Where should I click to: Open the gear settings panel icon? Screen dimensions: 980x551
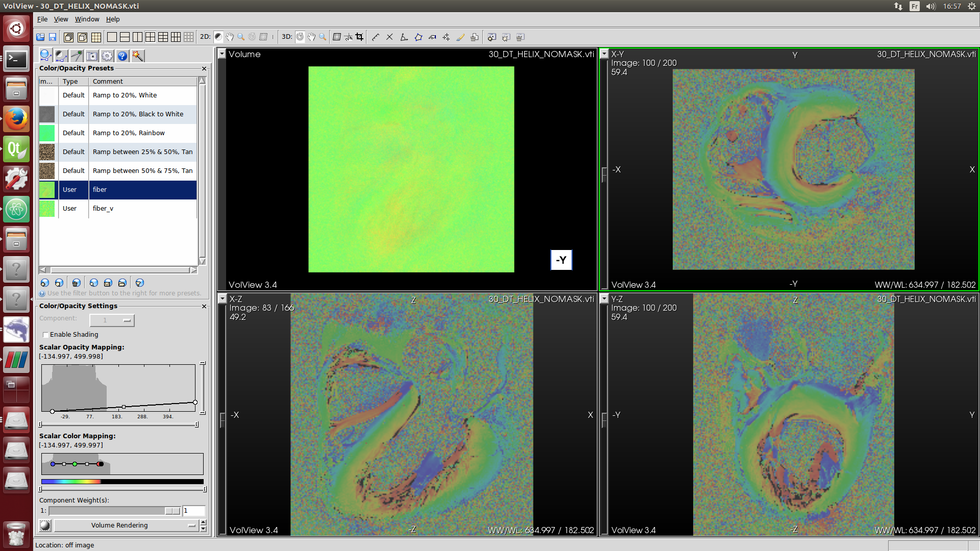[107, 56]
